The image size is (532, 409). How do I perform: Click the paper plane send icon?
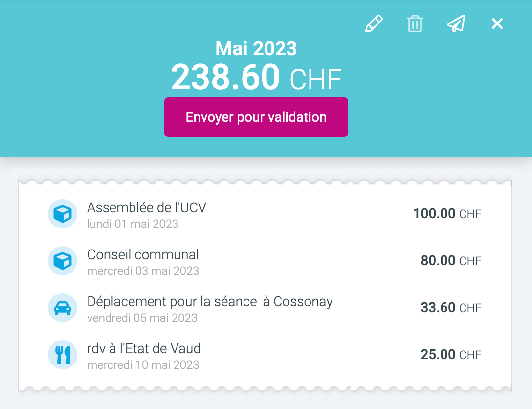456,23
